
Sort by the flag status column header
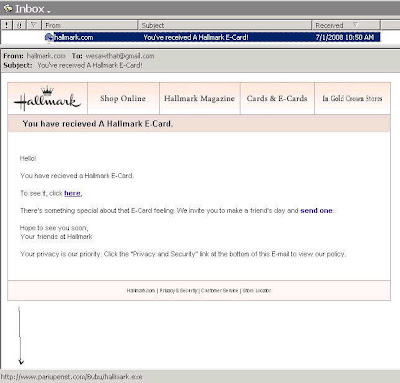pyautogui.click(x=33, y=25)
